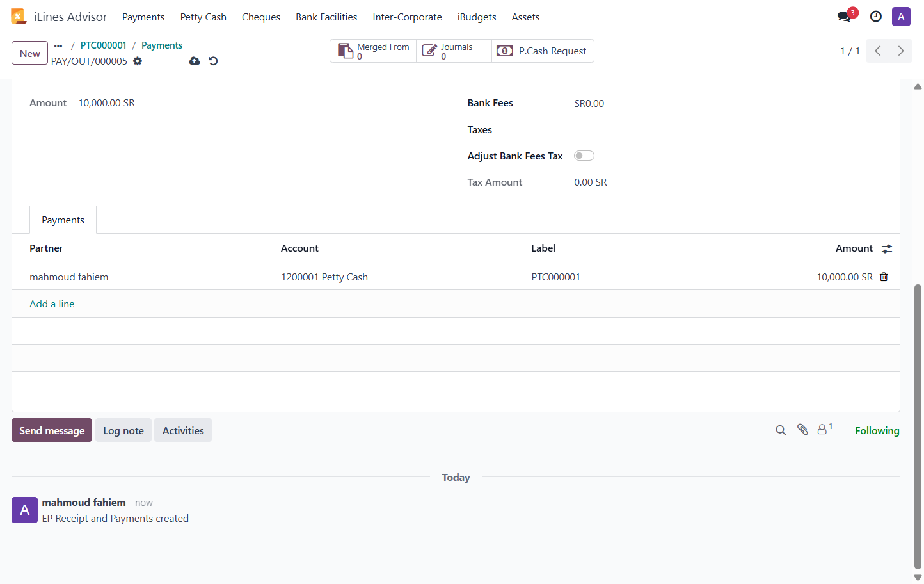Image resolution: width=924 pixels, height=584 pixels.
Task: Open the conversations chat icon
Action: point(845,17)
